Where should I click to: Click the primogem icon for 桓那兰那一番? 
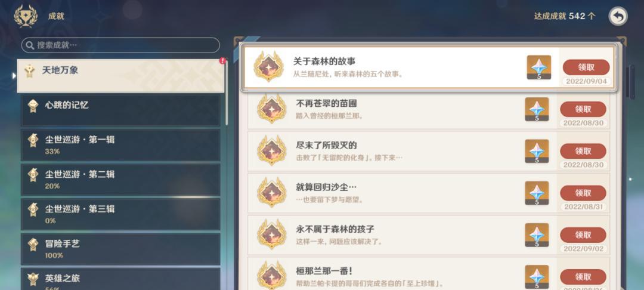(x=537, y=277)
